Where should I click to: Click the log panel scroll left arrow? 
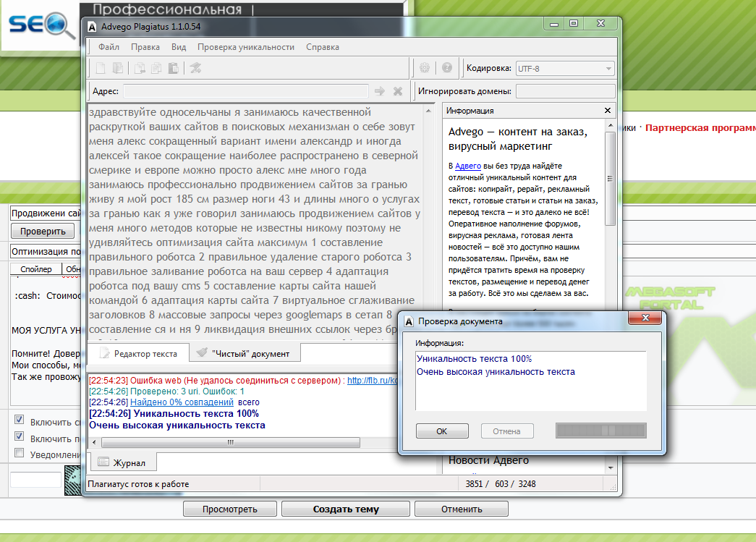point(94,442)
